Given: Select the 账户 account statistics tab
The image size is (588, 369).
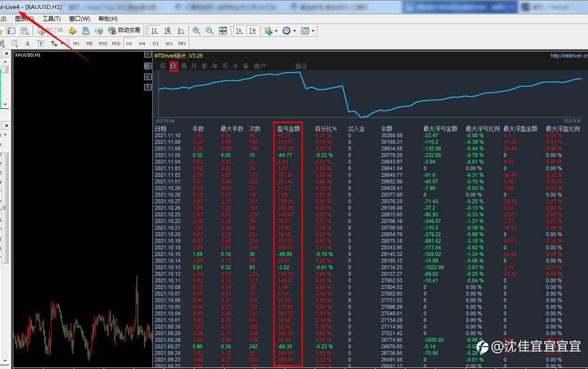Looking at the screenshot, I should click(260, 66).
